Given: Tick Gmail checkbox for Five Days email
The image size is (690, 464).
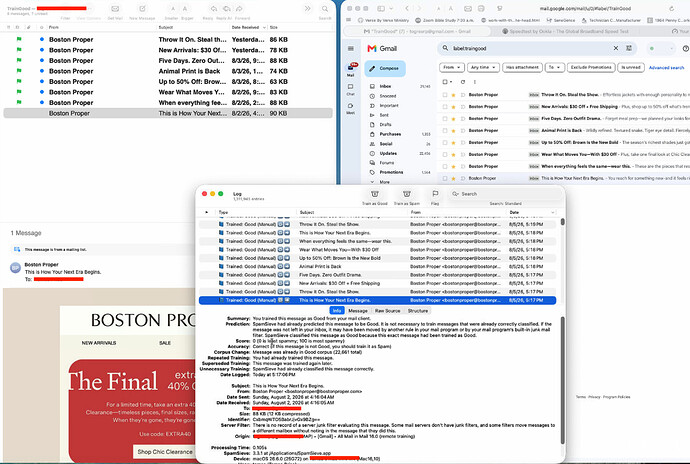Looking at the screenshot, I should (x=445, y=118).
